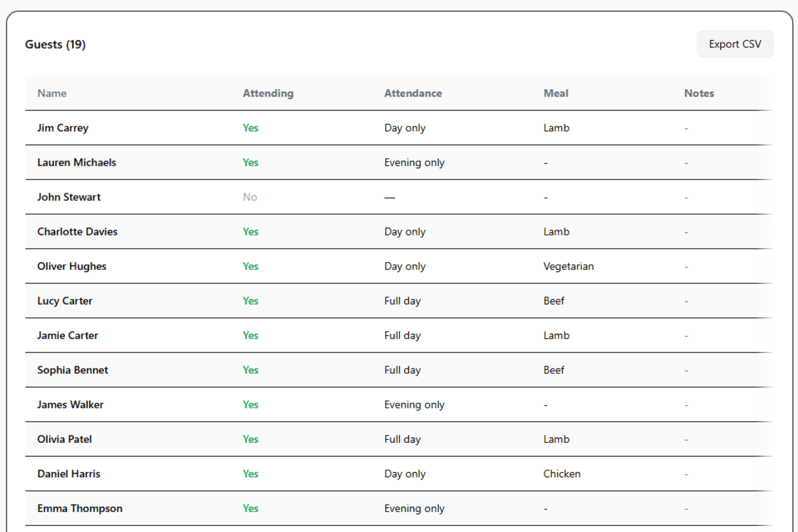
Task: Click John Stewart's 'No' attending status
Action: [x=250, y=197]
